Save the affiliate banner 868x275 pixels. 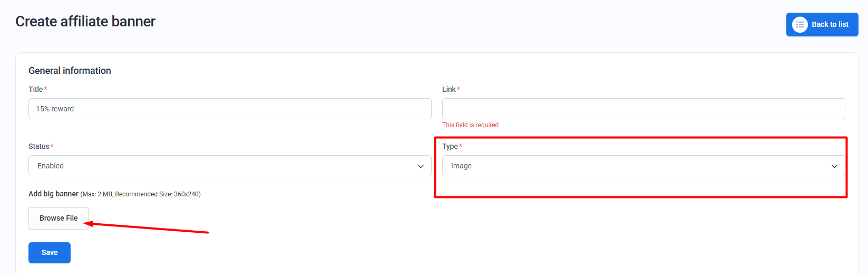[50, 253]
